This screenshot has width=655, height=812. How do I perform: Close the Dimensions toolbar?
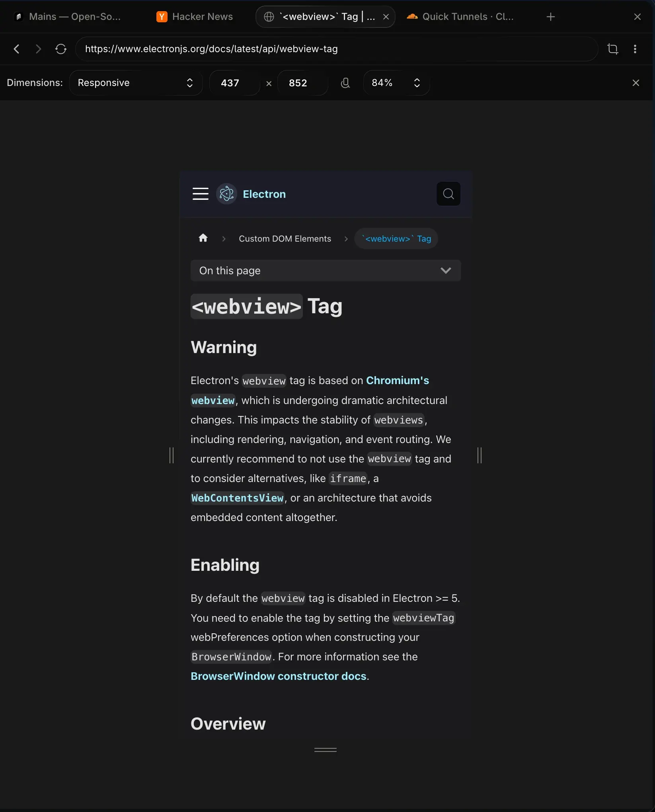point(636,83)
